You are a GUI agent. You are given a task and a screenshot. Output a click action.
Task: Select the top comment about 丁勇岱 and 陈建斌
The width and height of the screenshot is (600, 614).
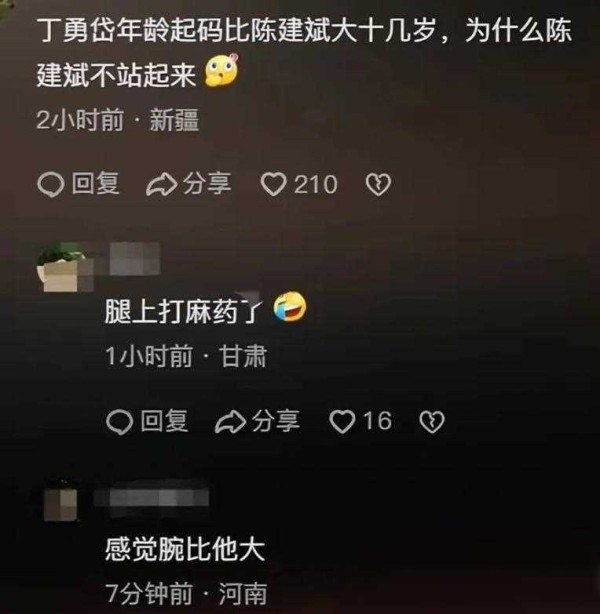[x=304, y=53]
